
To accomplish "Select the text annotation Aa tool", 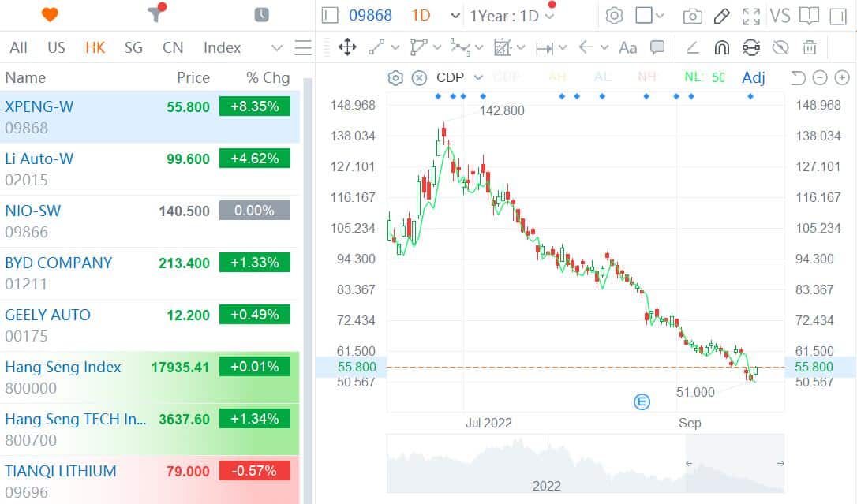I will (627, 47).
